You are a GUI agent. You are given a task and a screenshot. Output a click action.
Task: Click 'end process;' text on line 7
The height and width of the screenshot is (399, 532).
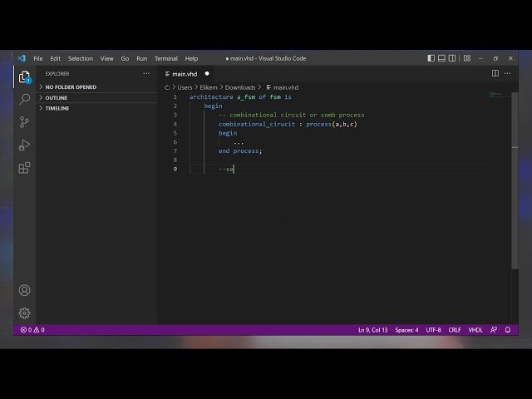240,151
